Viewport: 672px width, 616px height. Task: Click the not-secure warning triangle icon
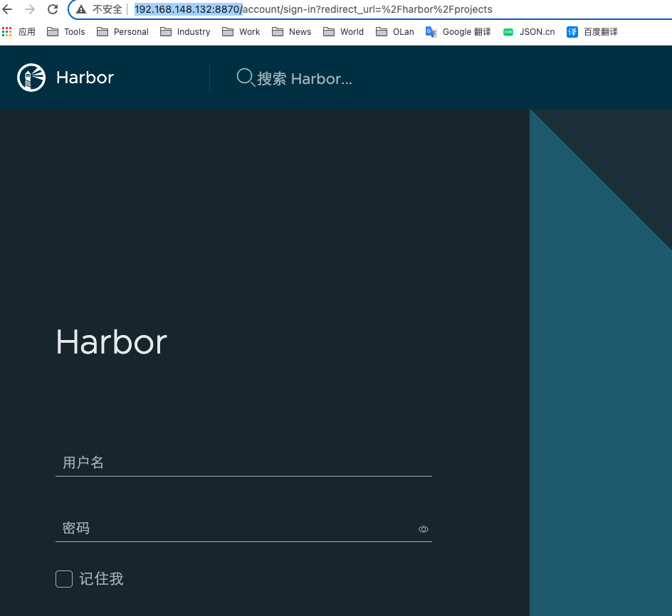coord(82,9)
